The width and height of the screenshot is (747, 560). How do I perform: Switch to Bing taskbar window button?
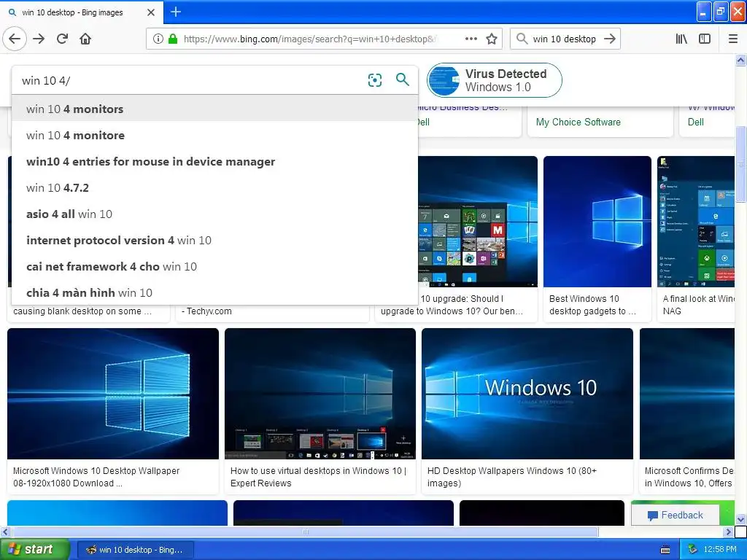(135, 550)
